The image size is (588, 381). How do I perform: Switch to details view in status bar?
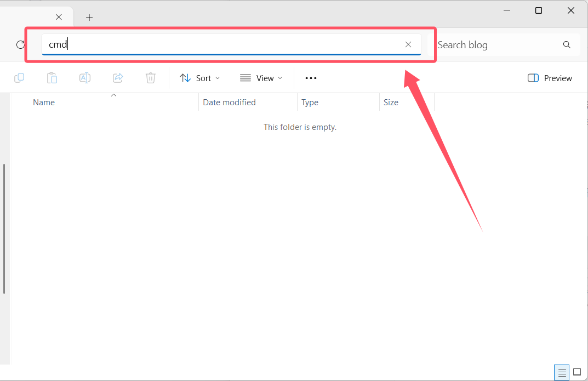(562, 372)
